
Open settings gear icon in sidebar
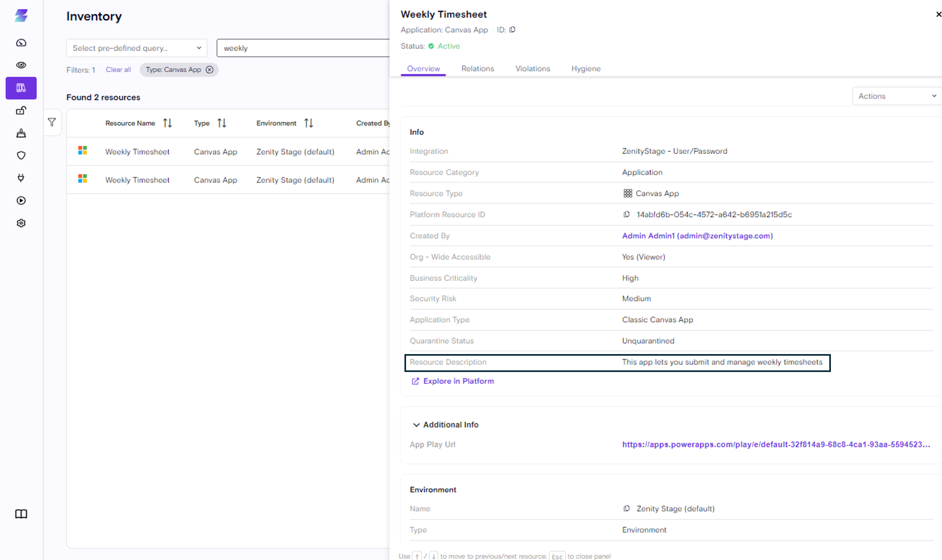(21, 223)
